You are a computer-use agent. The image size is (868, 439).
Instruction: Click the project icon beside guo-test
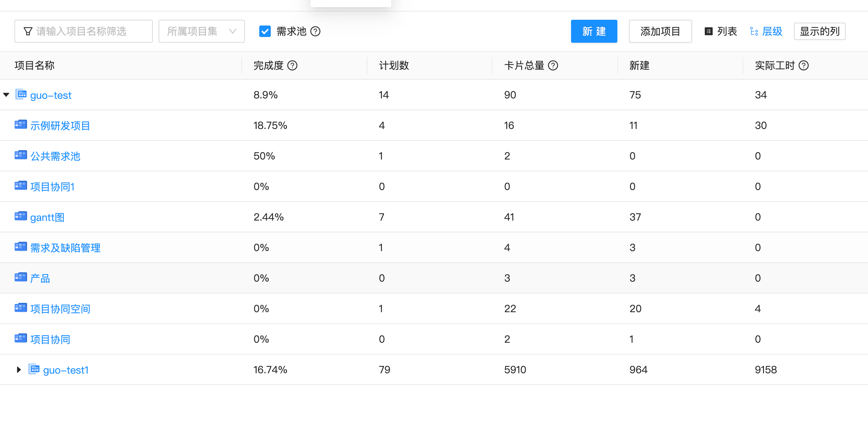click(x=21, y=94)
